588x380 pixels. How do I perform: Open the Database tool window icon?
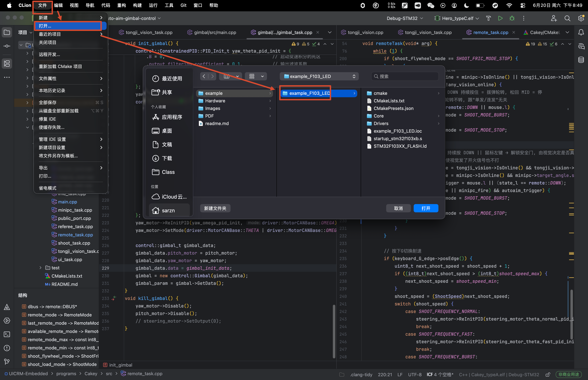(581, 60)
